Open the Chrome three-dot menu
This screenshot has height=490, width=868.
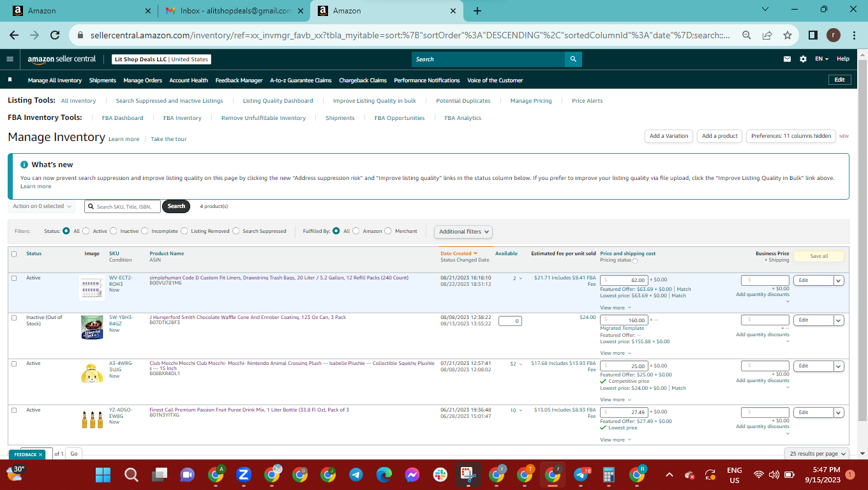(853, 35)
